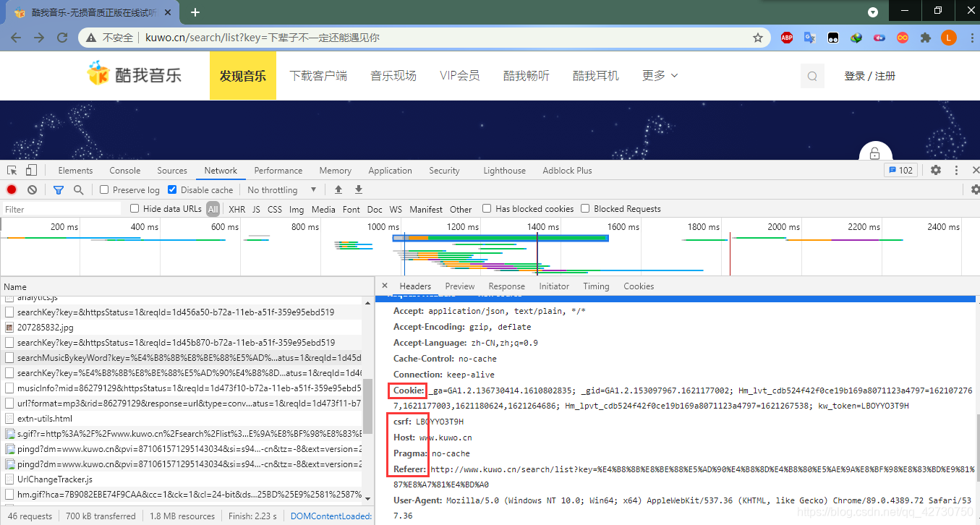Open the Cookies tab of request
980x525 pixels.
[x=639, y=286]
